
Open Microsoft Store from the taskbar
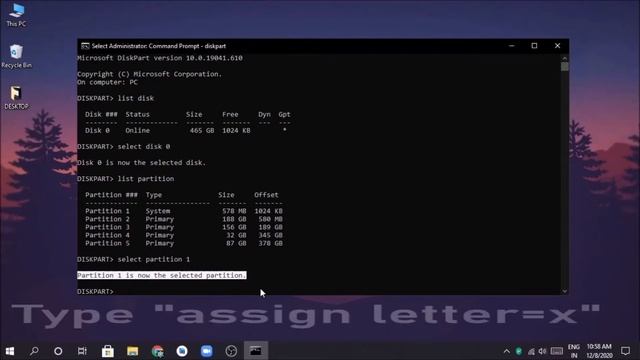[108, 351]
